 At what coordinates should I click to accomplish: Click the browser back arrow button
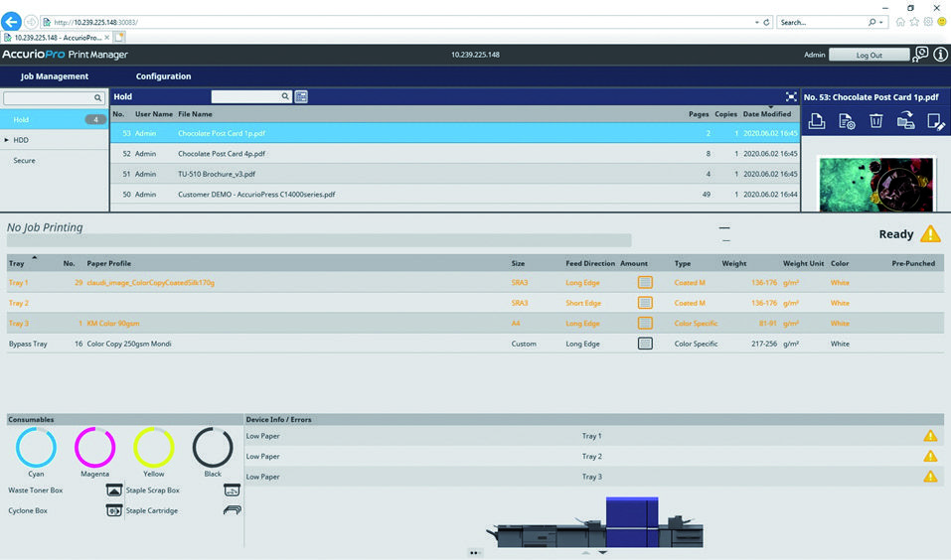tap(11, 22)
